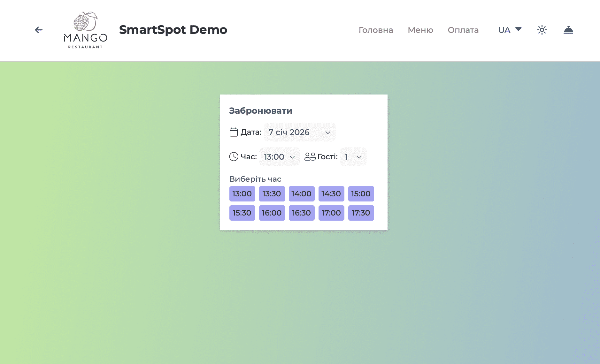The width and height of the screenshot is (600, 364).
Task: Click the guests people icon beside Гості
Action: coord(309,157)
